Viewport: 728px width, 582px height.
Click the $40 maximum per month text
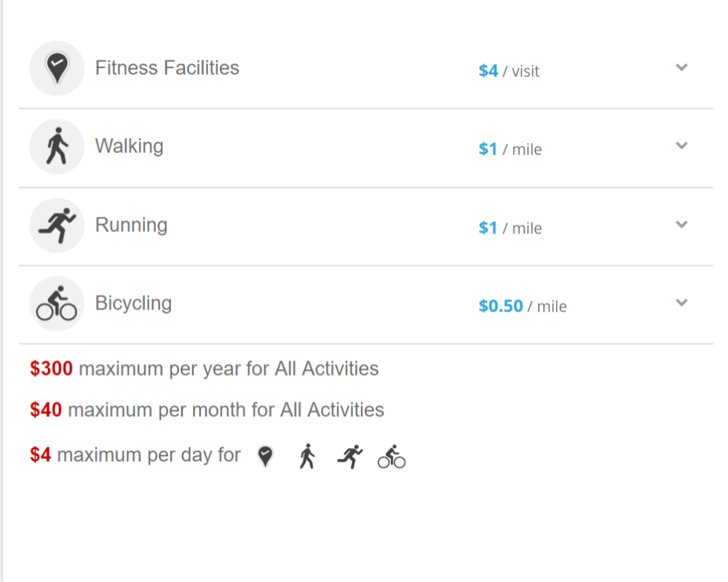207,410
